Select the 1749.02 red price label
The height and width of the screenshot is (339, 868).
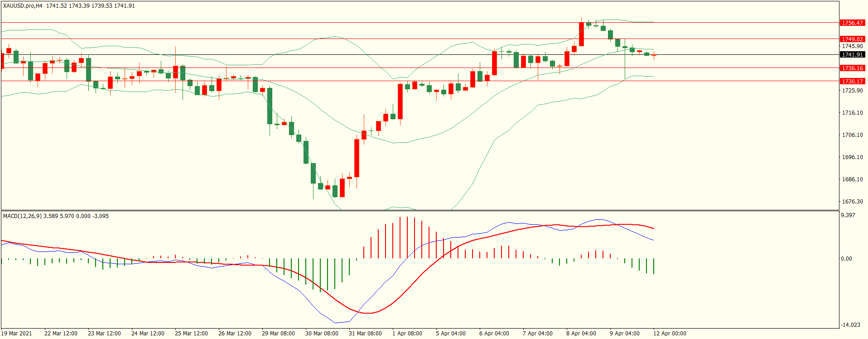(x=852, y=39)
